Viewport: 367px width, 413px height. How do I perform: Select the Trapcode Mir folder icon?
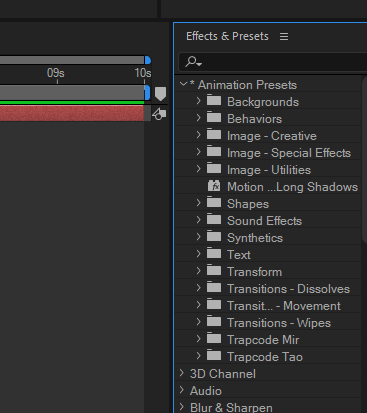(214, 338)
